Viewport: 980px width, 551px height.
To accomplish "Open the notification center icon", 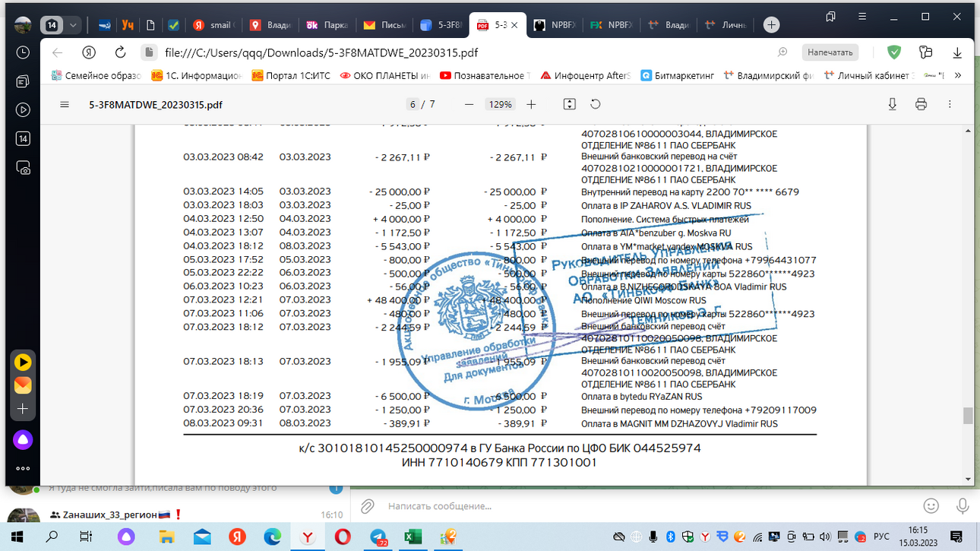I will [957, 537].
